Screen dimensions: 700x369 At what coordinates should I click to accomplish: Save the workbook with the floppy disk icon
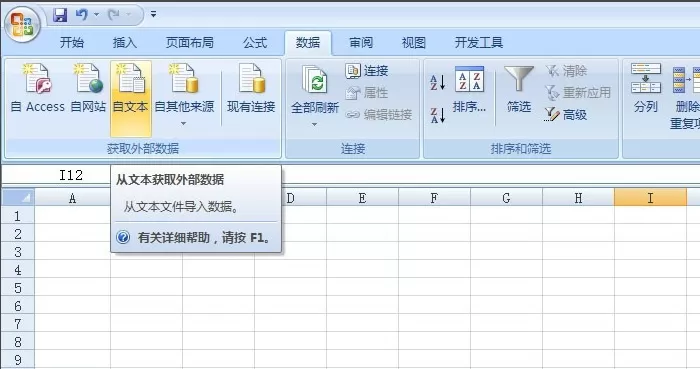pyautogui.click(x=60, y=15)
